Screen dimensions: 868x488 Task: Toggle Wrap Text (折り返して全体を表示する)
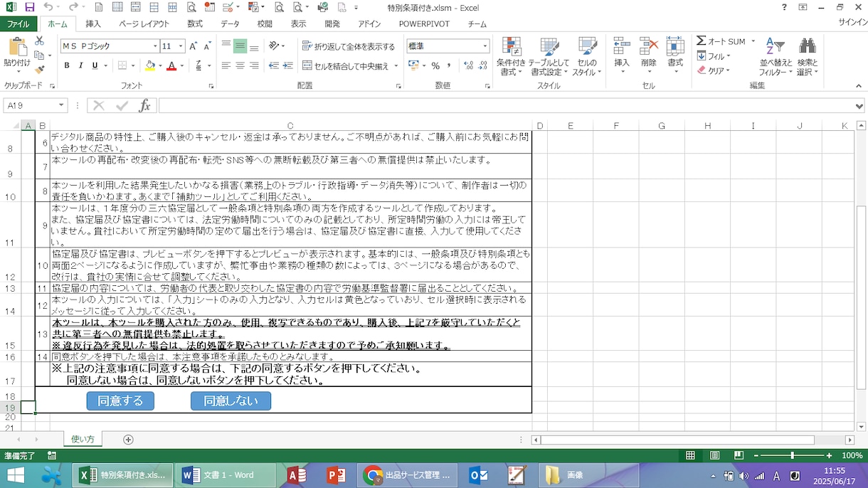click(349, 46)
